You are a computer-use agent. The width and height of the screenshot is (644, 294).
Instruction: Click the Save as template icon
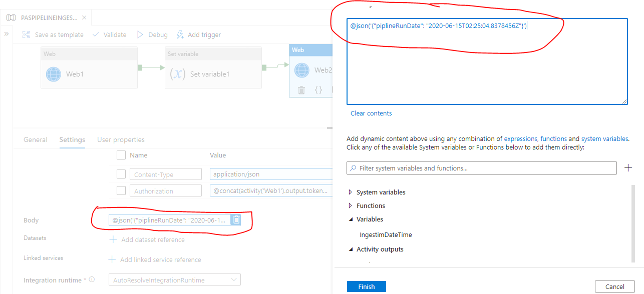26,34
